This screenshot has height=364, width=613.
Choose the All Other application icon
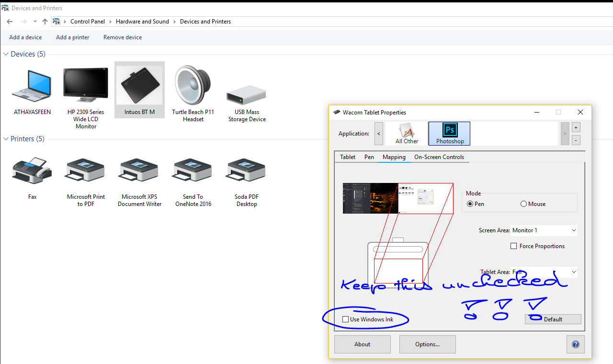[407, 134]
